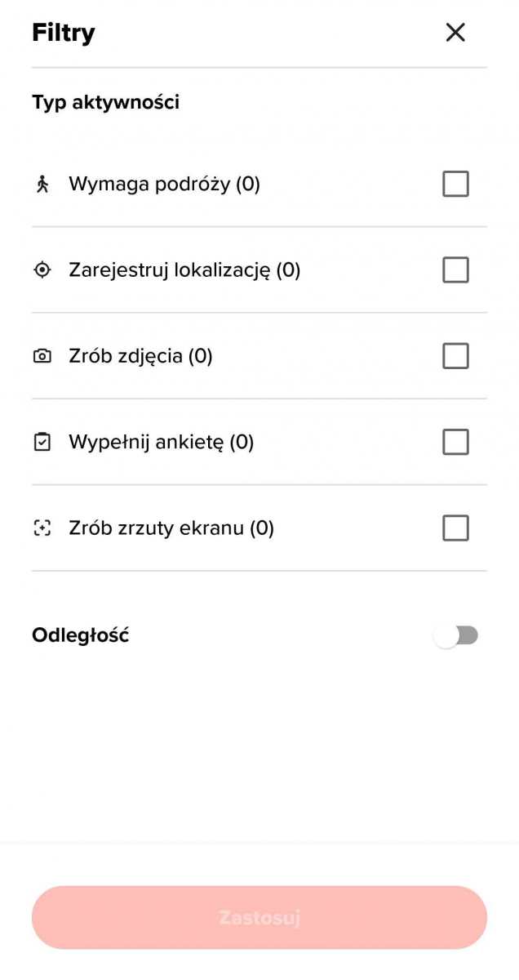Screen dimensions: 519x980
Task: Click the Typ aktywności section heading
Action: point(106,101)
